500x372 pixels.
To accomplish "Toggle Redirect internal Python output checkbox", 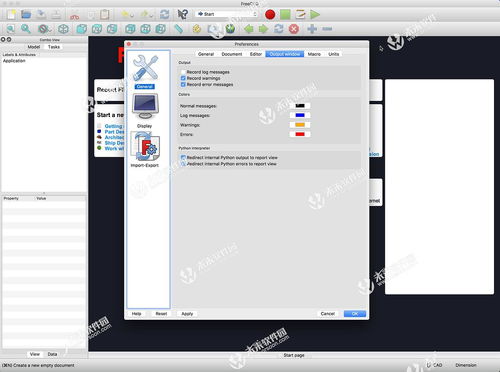I will (183, 157).
